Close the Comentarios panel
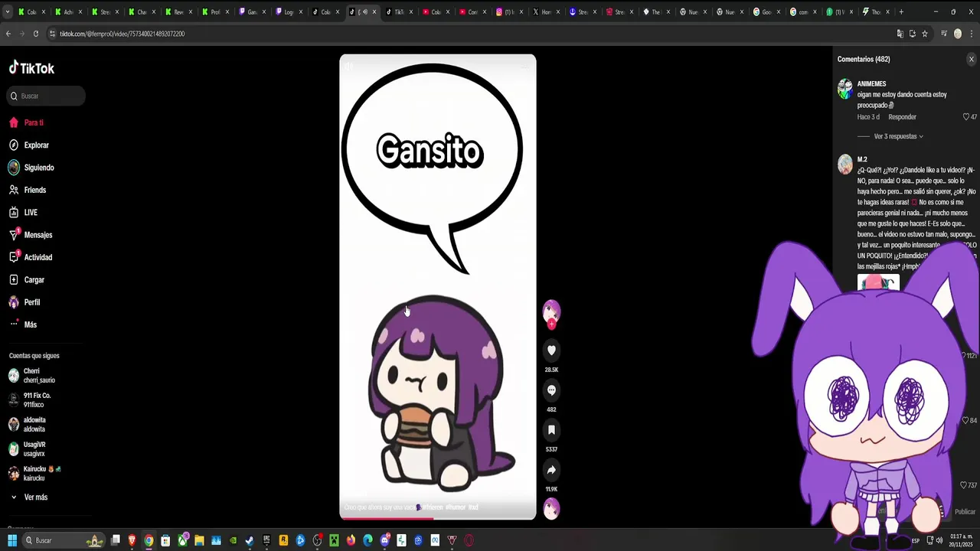 click(972, 59)
